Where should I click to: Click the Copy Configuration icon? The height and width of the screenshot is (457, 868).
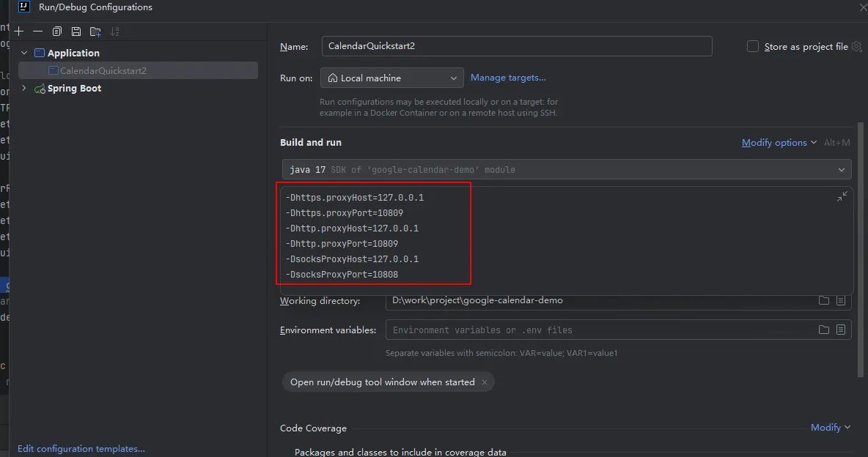[57, 31]
